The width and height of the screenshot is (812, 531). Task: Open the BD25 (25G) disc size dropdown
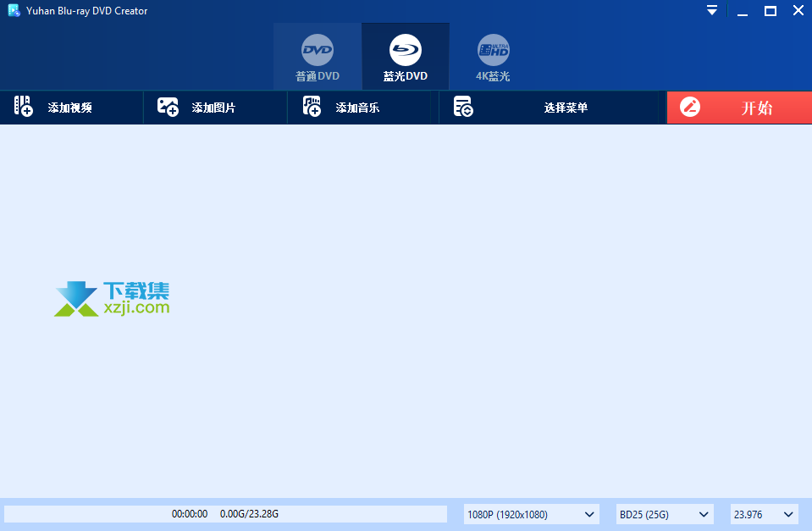pos(665,514)
